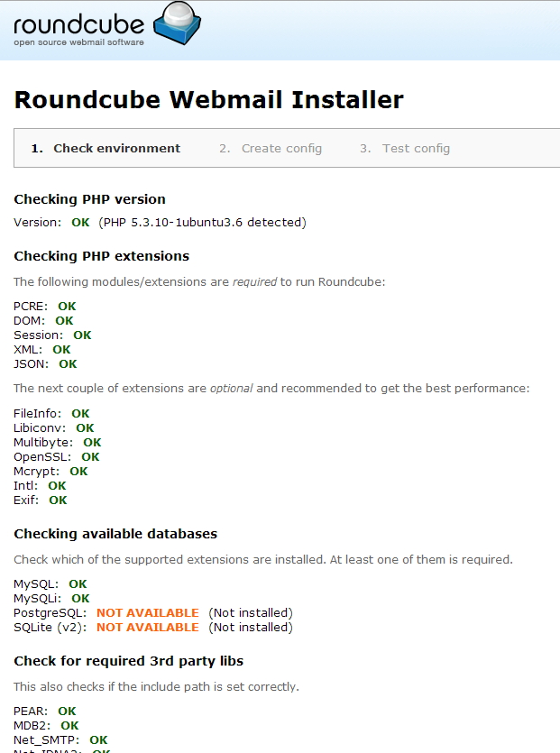Click the Exif extension row
The width and height of the screenshot is (560, 753).
coord(41,500)
